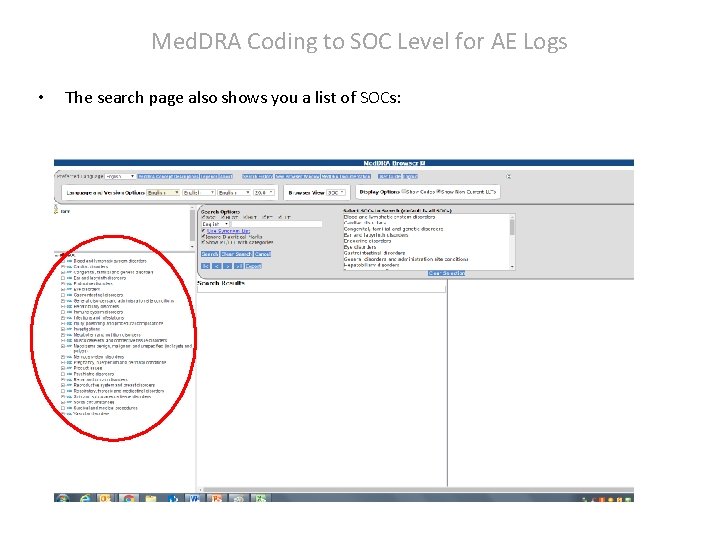Select Gastrointestinal disorders in the SOC search list
The width and height of the screenshot is (720, 540).
click(374, 253)
